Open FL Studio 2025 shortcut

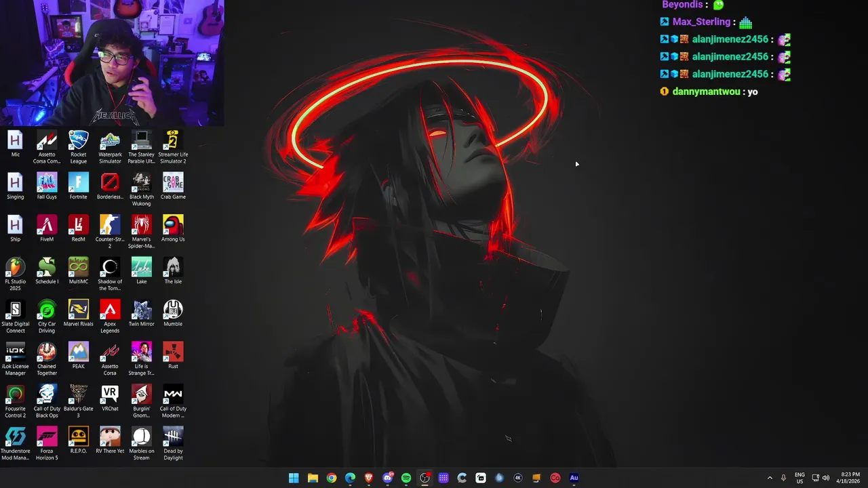click(15, 274)
